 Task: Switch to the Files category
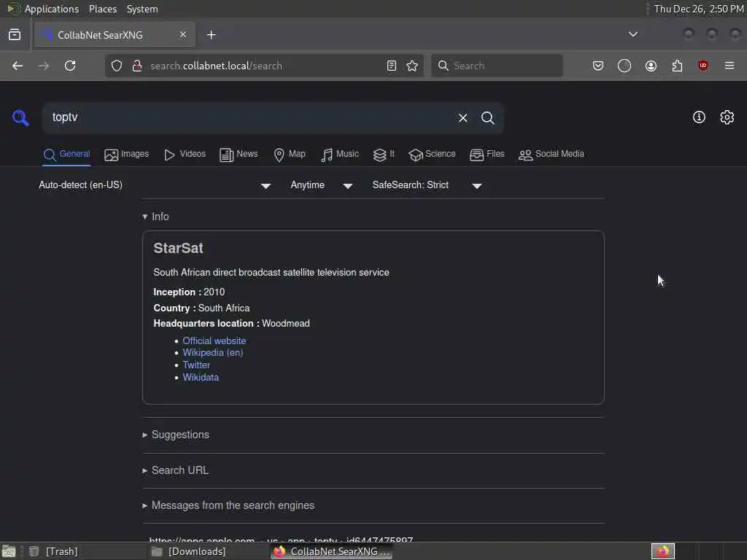click(x=487, y=155)
